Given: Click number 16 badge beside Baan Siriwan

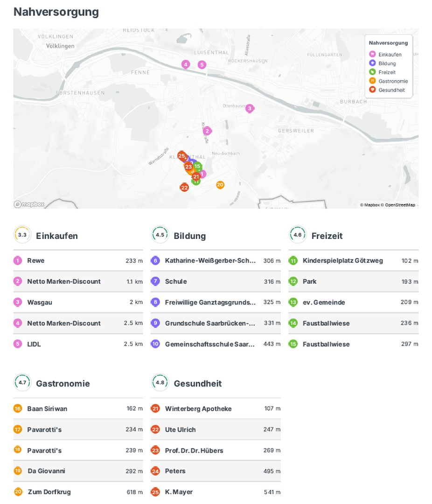Looking at the screenshot, I should pyautogui.click(x=18, y=408).
